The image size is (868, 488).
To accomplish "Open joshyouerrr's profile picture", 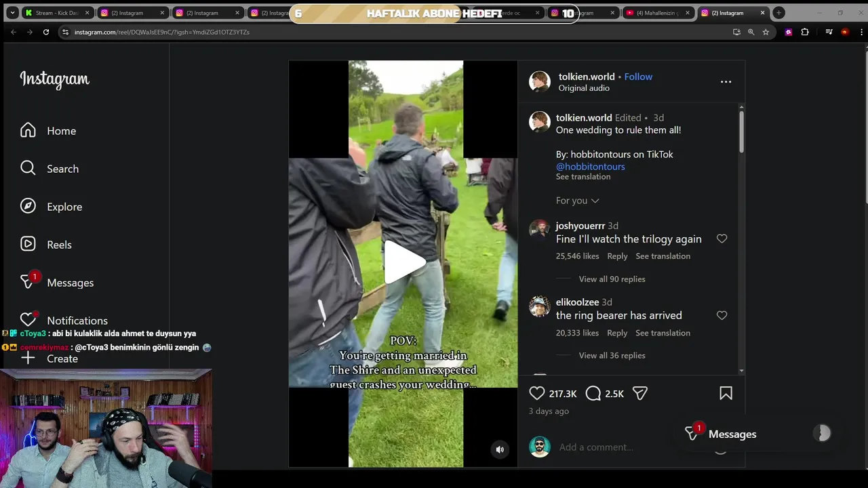I will (x=539, y=230).
